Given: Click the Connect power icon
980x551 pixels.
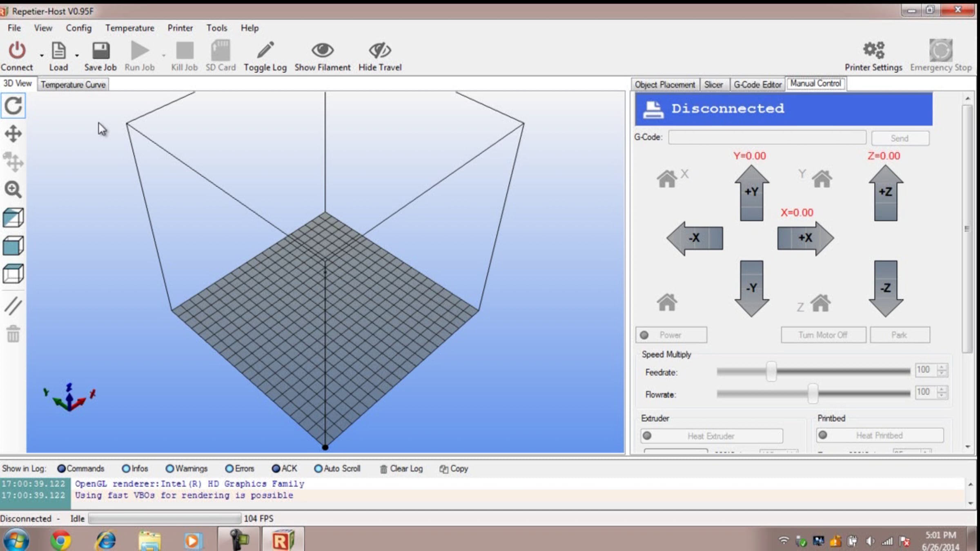Looking at the screenshot, I should point(17,51).
